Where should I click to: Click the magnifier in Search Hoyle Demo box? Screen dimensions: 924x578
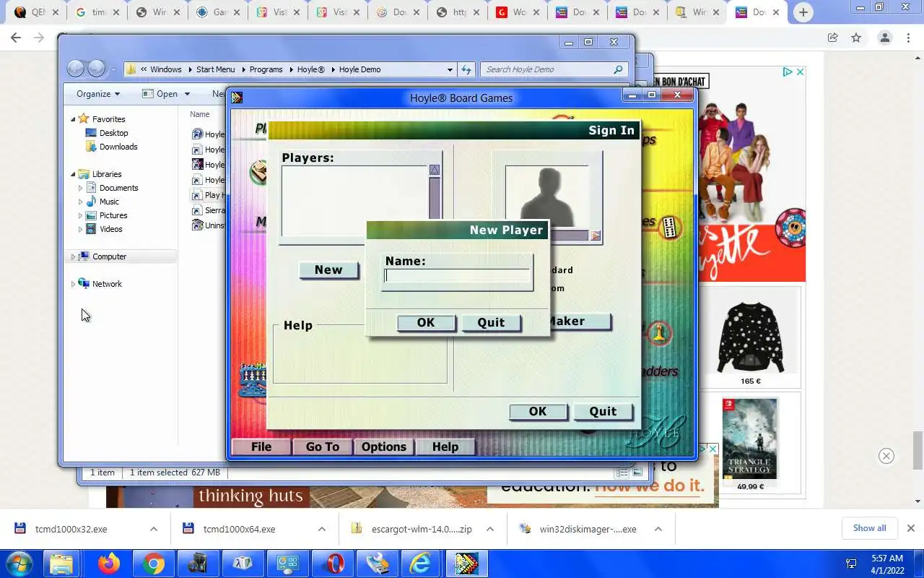click(618, 69)
